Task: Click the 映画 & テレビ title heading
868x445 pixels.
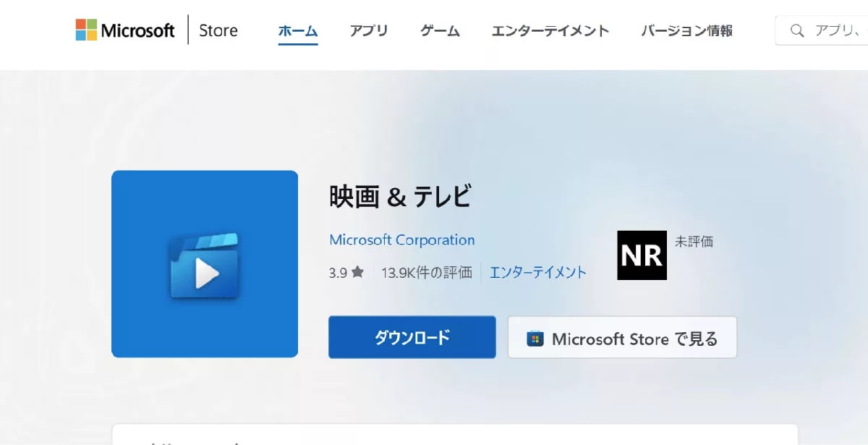Action: pyautogui.click(x=400, y=197)
